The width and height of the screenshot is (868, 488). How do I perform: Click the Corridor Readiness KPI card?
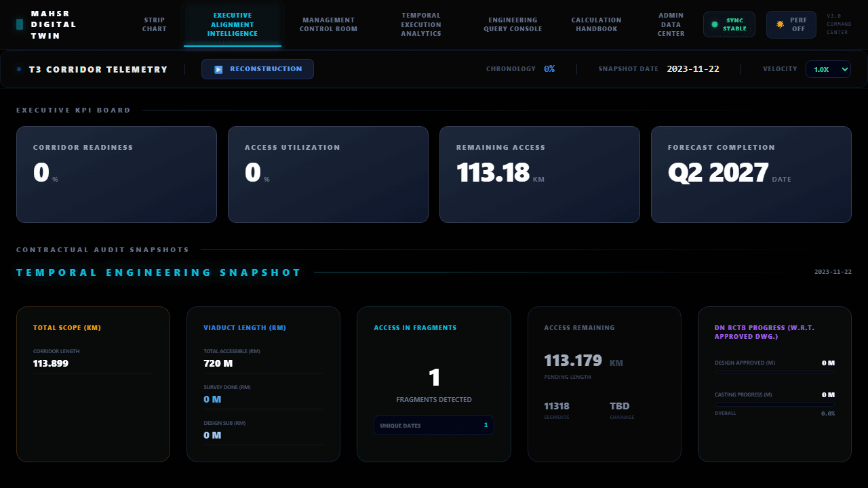[x=117, y=174]
